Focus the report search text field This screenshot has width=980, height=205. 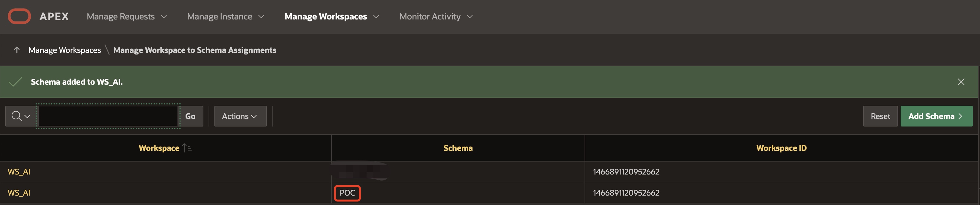(108, 116)
